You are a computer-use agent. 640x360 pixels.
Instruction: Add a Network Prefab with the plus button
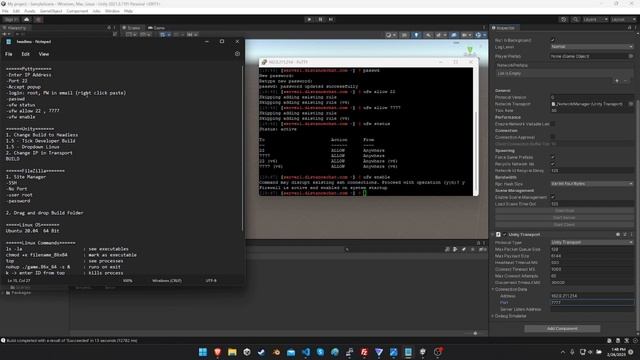(x=617, y=81)
